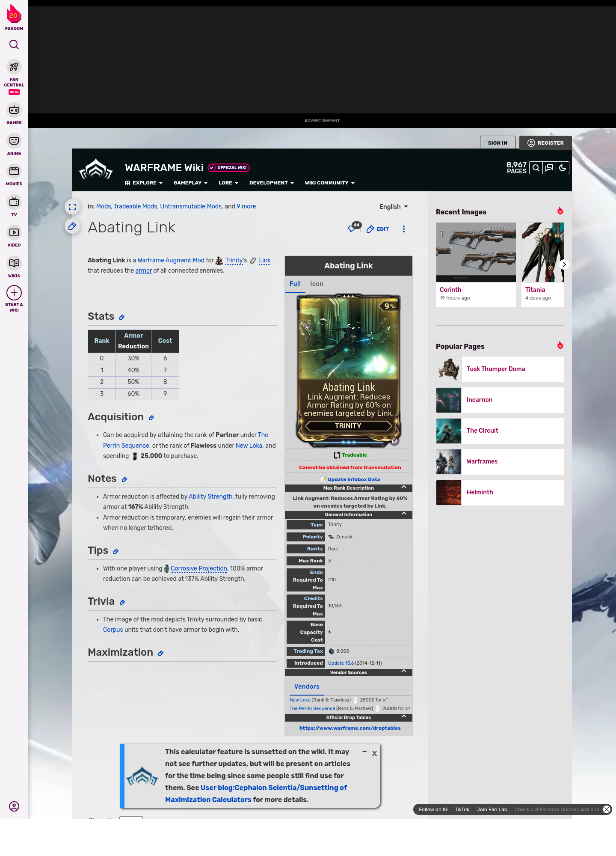The height and width of the screenshot is (856, 616).
Task: Select the Vendors tab
Action: [307, 687]
